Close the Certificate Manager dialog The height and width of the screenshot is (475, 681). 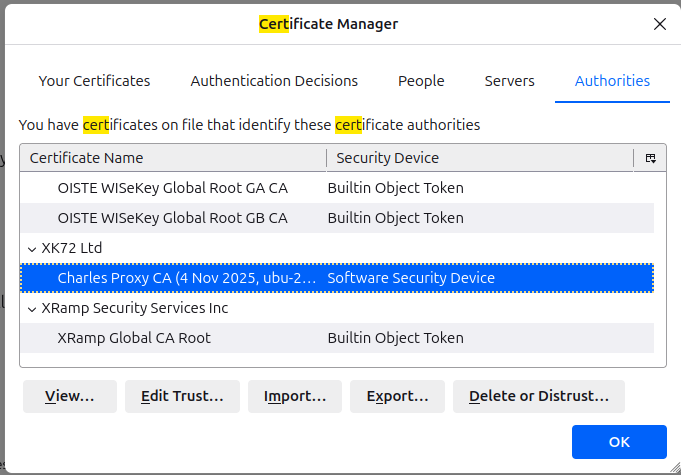659,24
